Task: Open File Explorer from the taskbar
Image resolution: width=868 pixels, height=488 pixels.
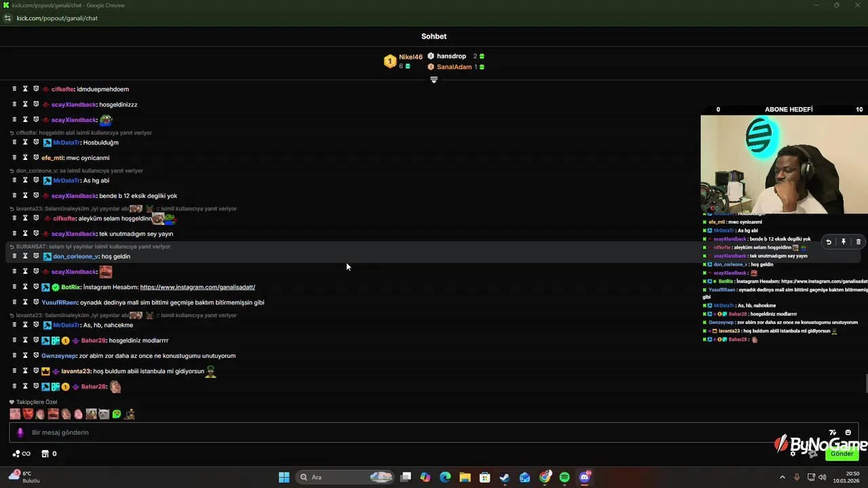Action: pos(465,477)
